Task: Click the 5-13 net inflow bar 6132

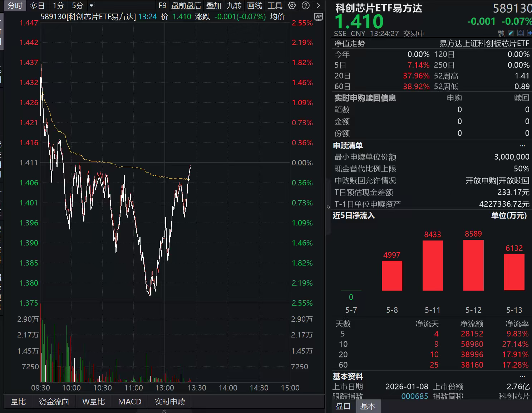Action: (x=514, y=272)
